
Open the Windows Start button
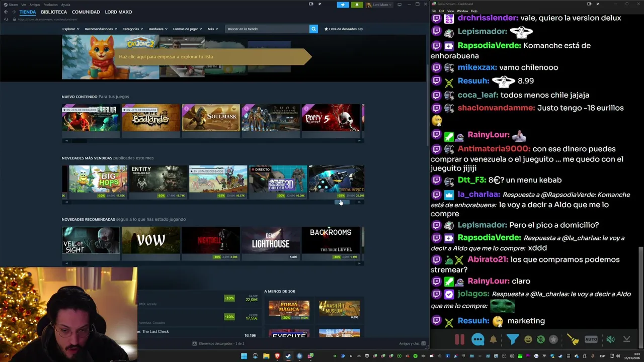244,356
